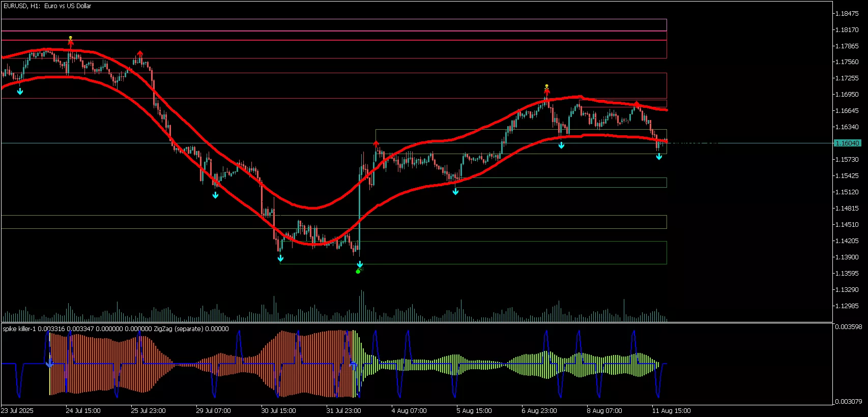Click the last cyan down arrow at 11 Aug 15:00
This screenshot has height=417, width=868.
click(659, 157)
